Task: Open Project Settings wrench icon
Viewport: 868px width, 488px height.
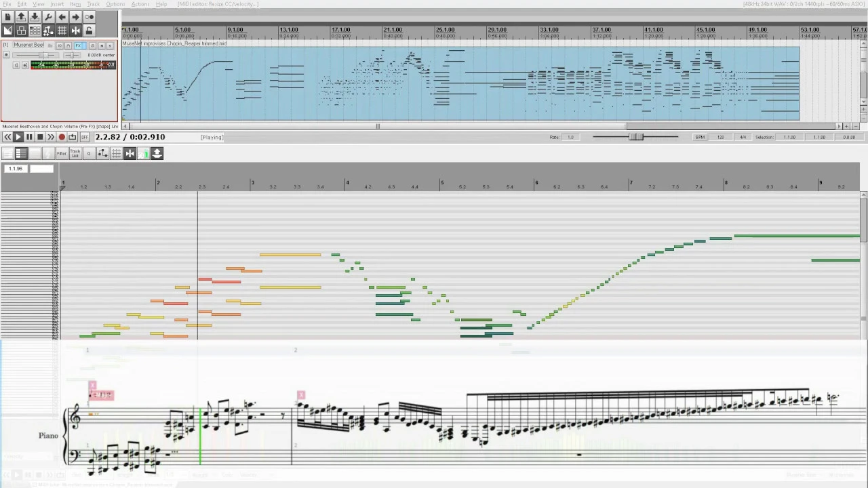Action: click(48, 16)
